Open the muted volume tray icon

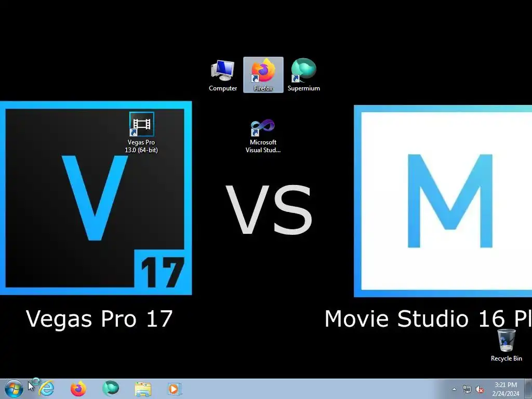(x=480, y=390)
